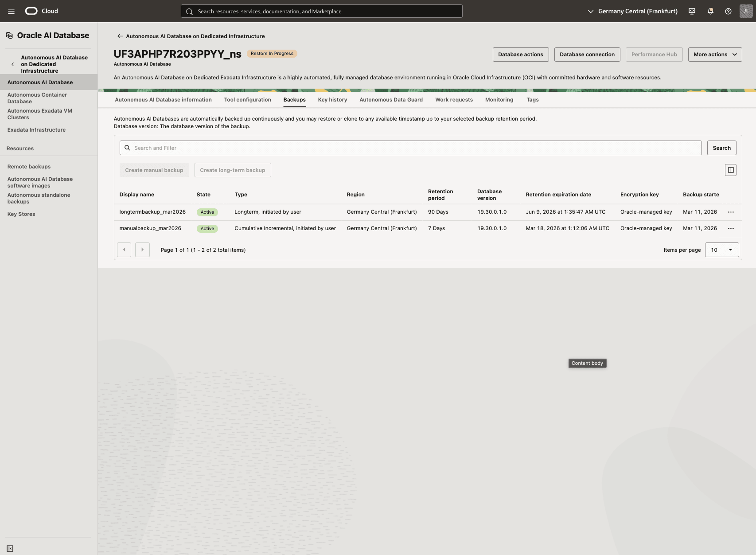Open Key Stores in sidebar
The image size is (756, 555).
click(21, 214)
